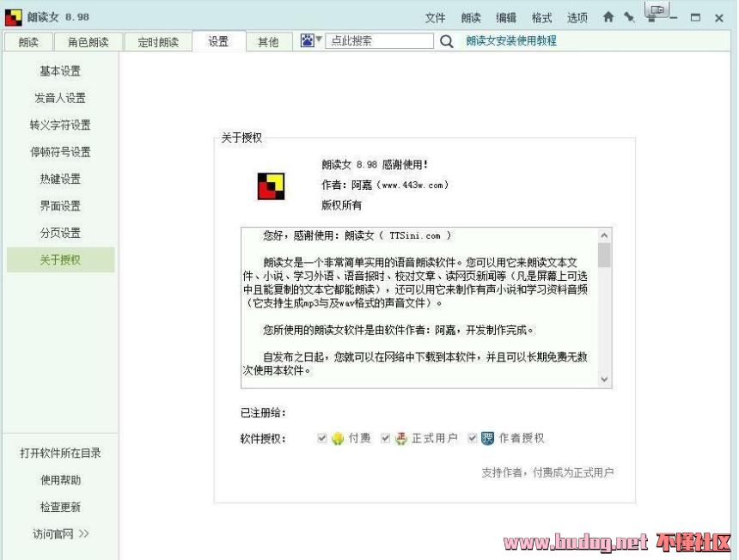Select 转义字符设置 in the sidebar
This screenshot has width=739, height=560.
pyautogui.click(x=60, y=125)
